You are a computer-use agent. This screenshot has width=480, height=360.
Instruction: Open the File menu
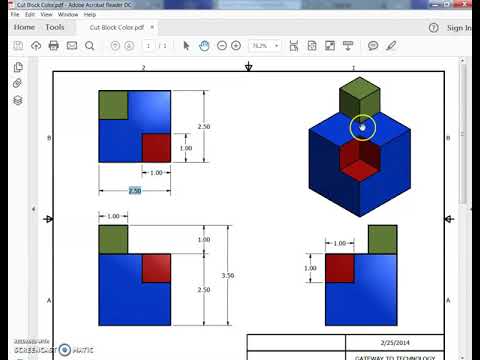[x=15, y=14]
